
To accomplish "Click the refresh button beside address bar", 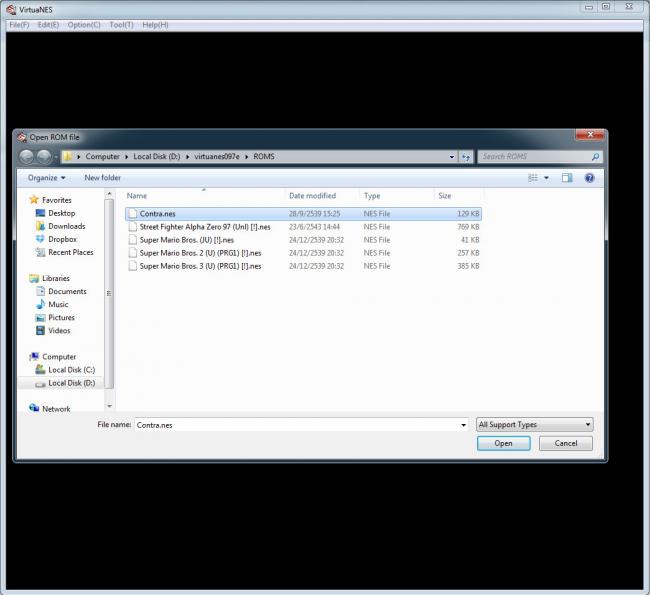I will [x=466, y=157].
